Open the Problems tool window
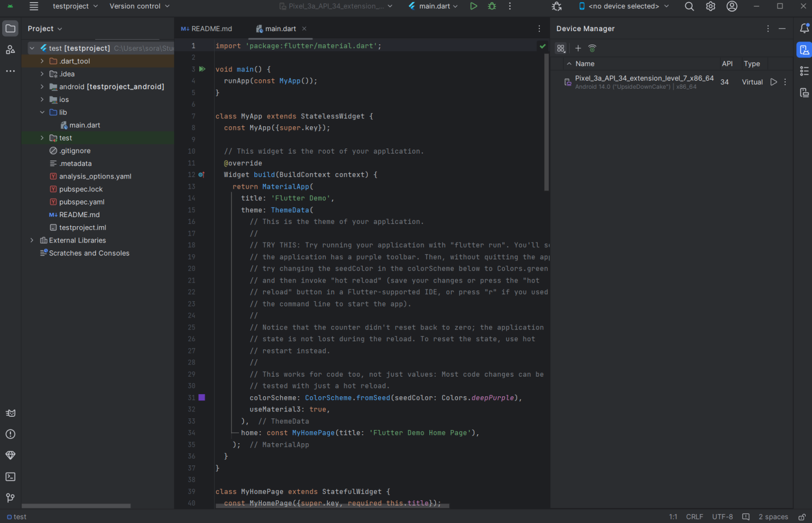This screenshot has width=812, height=523. (10, 434)
